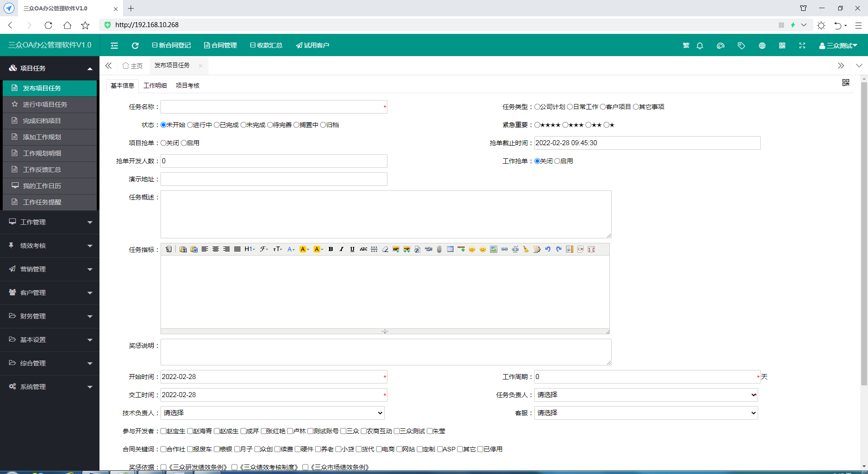Viewport: 868px width, 474px height.
Task: Click the insert hyperlink editor icon
Action: pyautogui.click(x=505, y=249)
